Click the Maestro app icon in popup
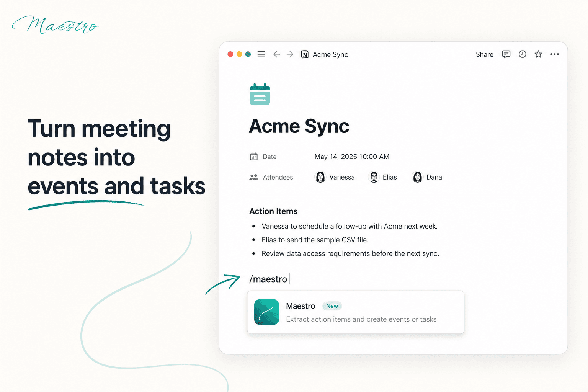 click(266, 312)
